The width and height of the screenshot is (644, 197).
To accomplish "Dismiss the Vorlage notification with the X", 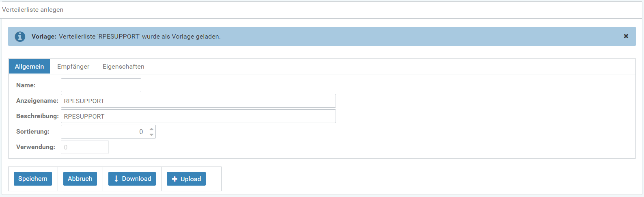I will click(626, 36).
